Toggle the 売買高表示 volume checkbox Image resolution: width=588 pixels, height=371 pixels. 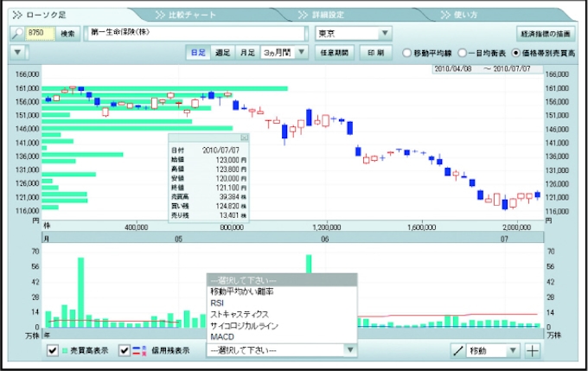[x=53, y=350]
